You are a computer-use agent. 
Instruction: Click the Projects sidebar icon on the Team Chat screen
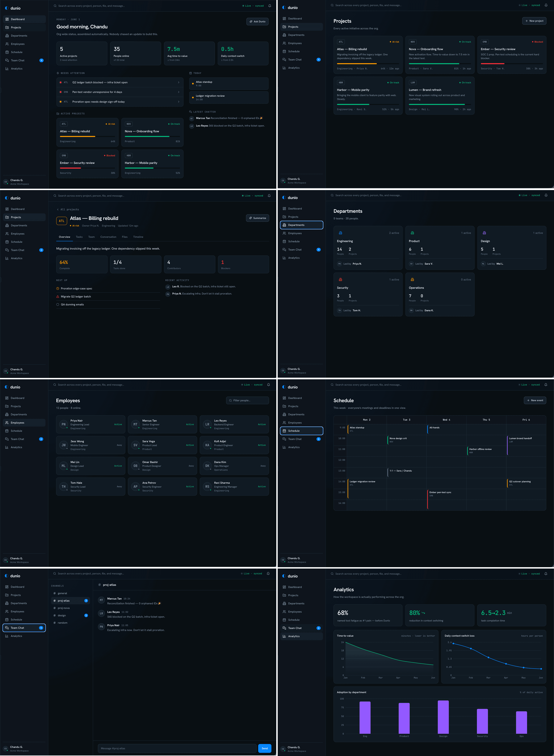click(x=7, y=595)
